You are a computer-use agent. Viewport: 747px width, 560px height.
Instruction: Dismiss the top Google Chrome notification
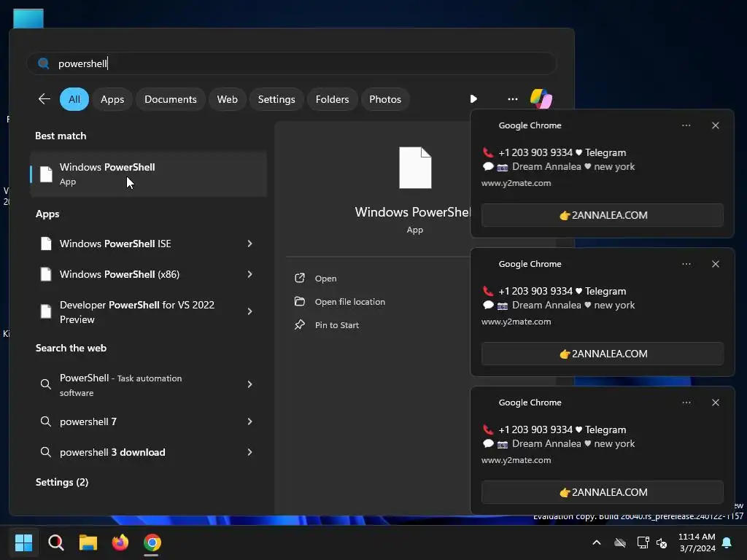(x=715, y=125)
